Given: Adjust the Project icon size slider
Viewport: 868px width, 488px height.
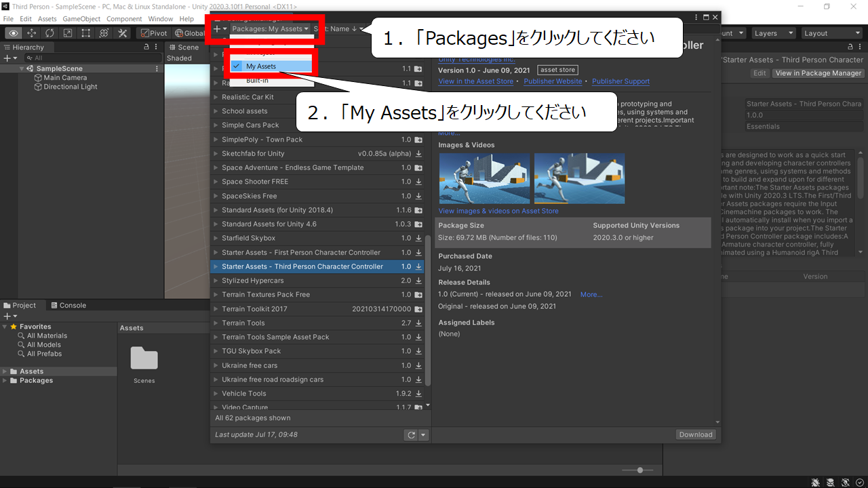Looking at the screenshot, I should click(x=639, y=470).
